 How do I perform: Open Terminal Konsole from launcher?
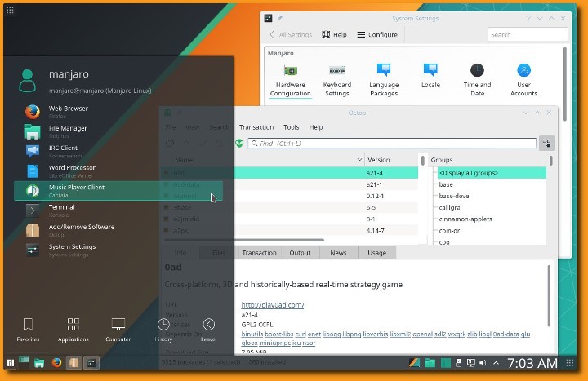tap(118, 210)
